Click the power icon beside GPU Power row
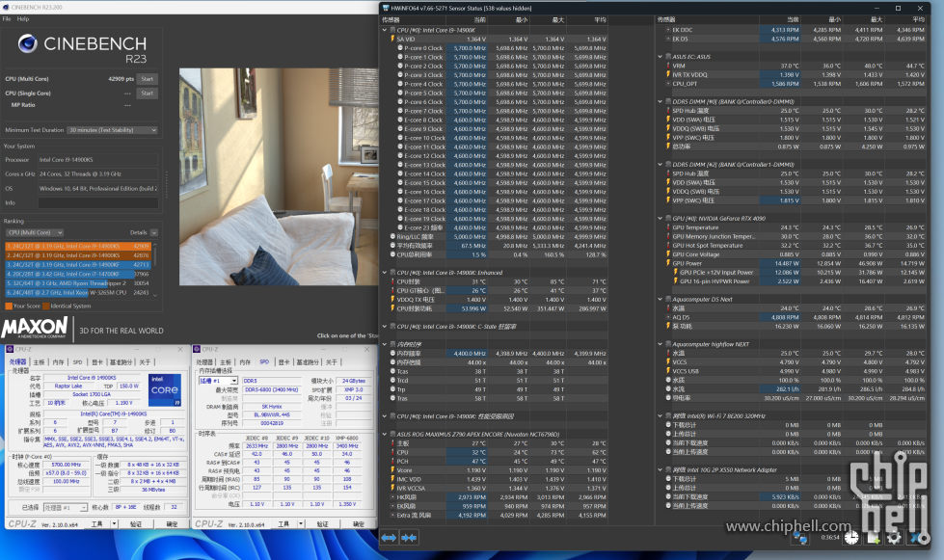 668,263
